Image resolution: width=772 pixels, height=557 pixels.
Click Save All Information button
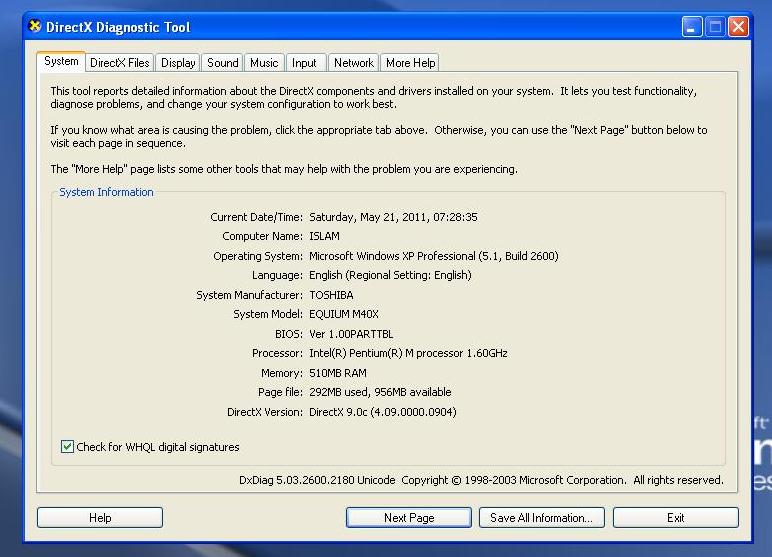pyautogui.click(x=542, y=518)
